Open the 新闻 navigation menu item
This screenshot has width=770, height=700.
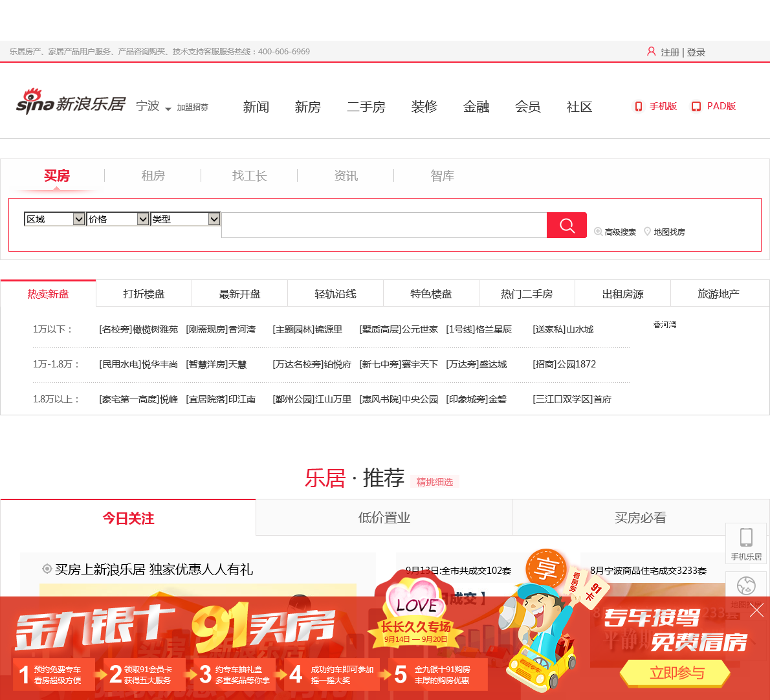(256, 107)
